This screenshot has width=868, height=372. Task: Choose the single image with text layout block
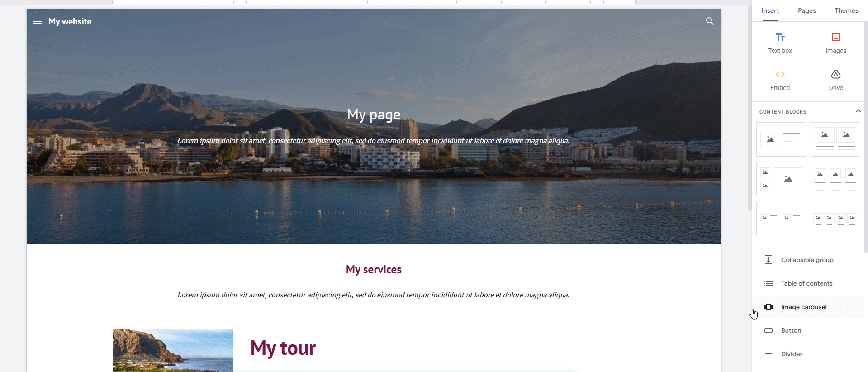click(x=781, y=139)
